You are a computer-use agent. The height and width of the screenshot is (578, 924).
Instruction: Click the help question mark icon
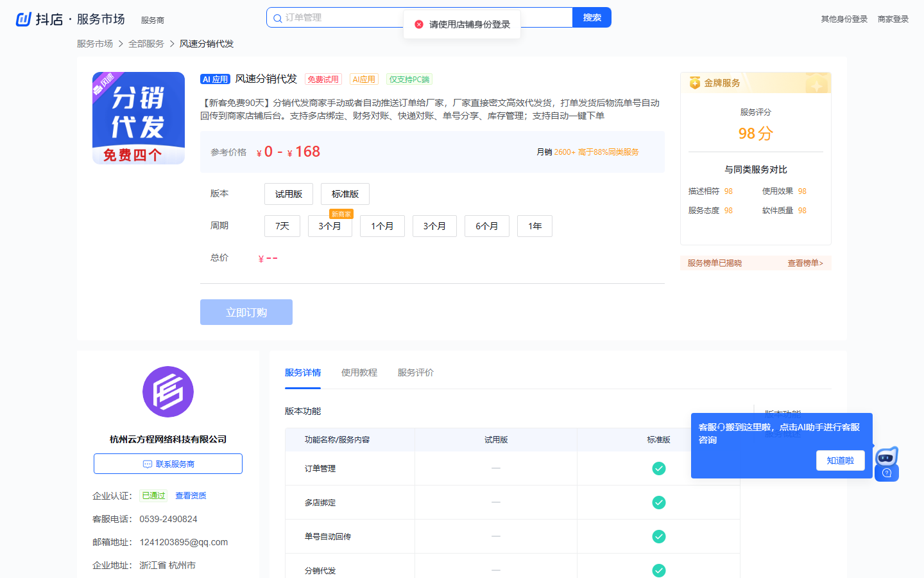(x=887, y=473)
